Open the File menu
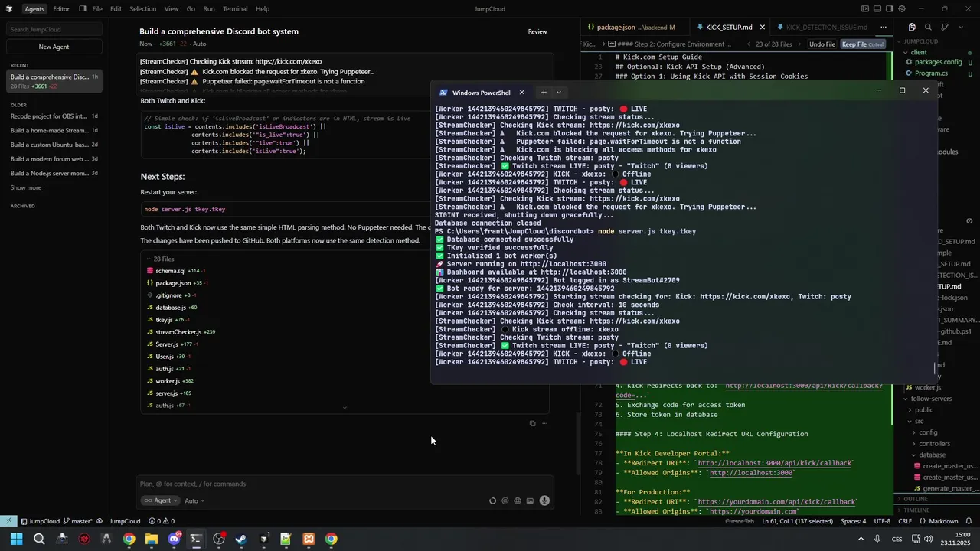 pyautogui.click(x=97, y=9)
